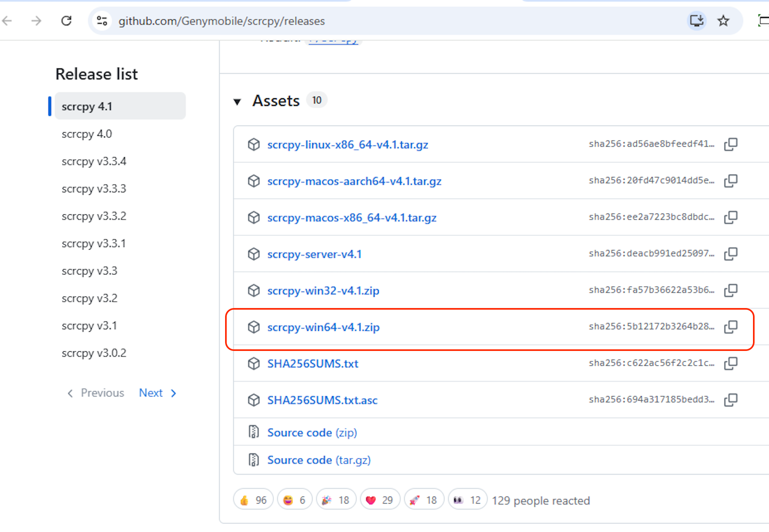The width and height of the screenshot is (769, 532).
Task: Go to Next page of releases
Action: [157, 393]
